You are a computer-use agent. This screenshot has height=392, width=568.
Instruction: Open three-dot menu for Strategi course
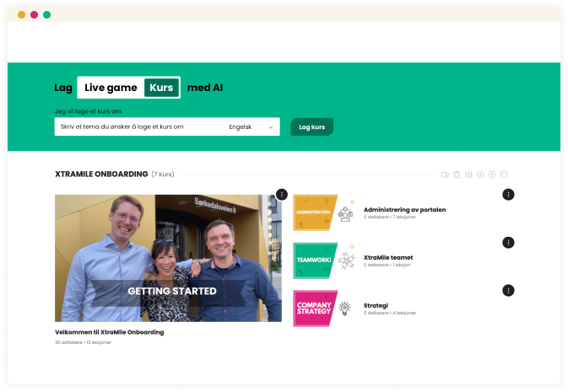508,290
